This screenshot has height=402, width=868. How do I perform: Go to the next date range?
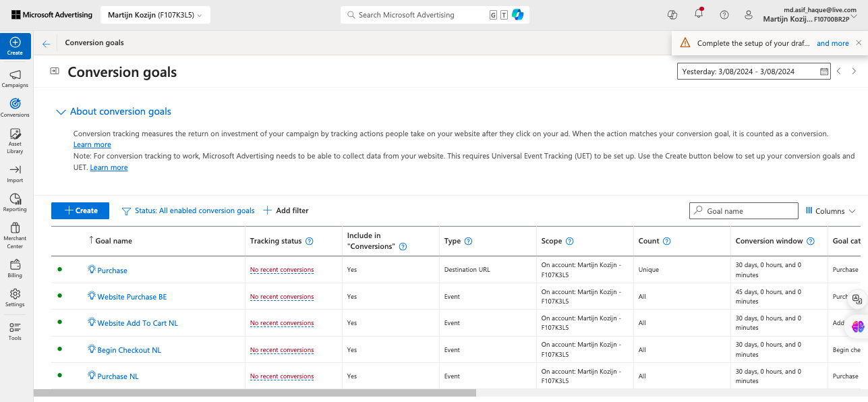click(855, 71)
